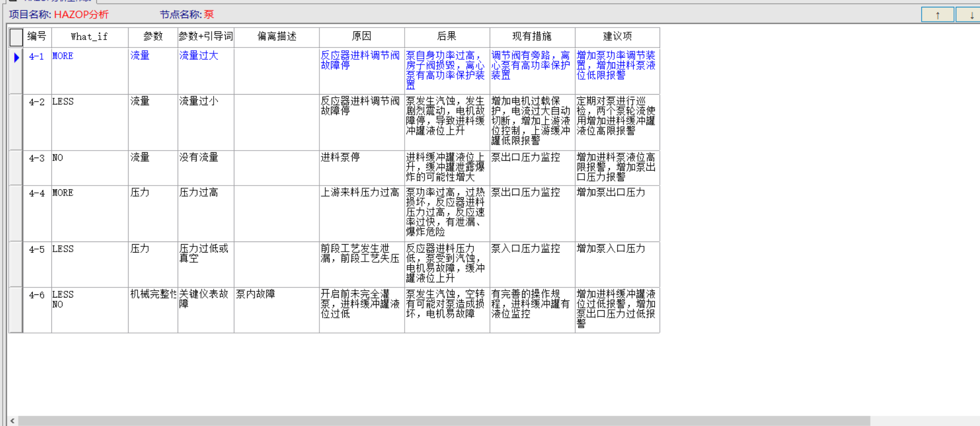Click the 开启前未完全灌泵 cause cell
Screen dimensions: 980x426
(362, 310)
